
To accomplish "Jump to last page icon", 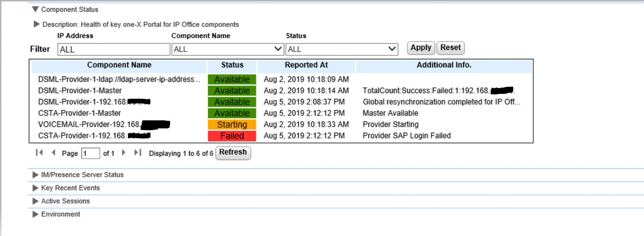I will 138,153.
